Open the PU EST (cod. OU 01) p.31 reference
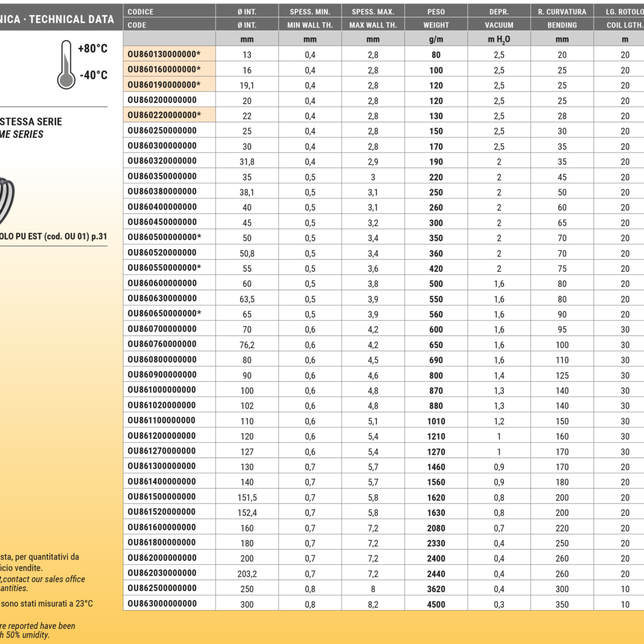The image size is (644, 644). [54, 236]
